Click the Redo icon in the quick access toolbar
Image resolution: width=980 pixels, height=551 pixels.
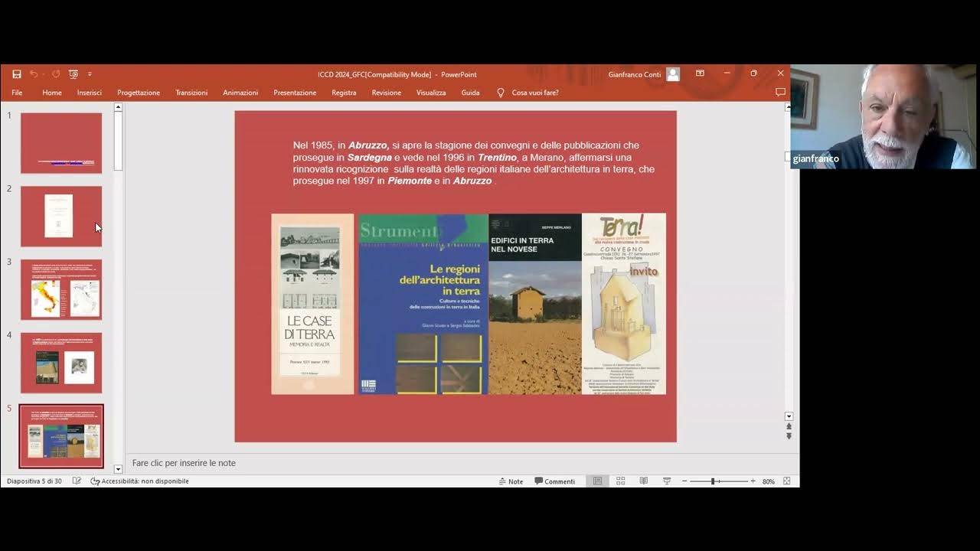coord(55,74)
